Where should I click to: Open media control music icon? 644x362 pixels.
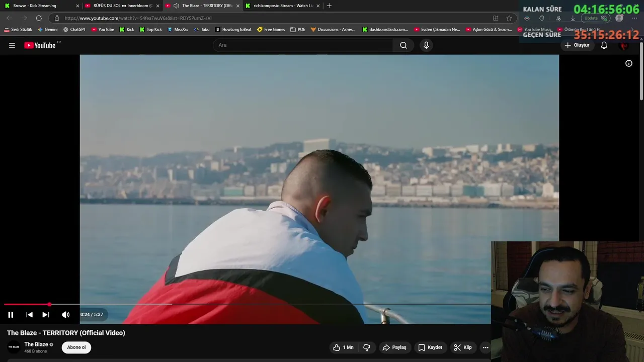(x=558, y=18)
